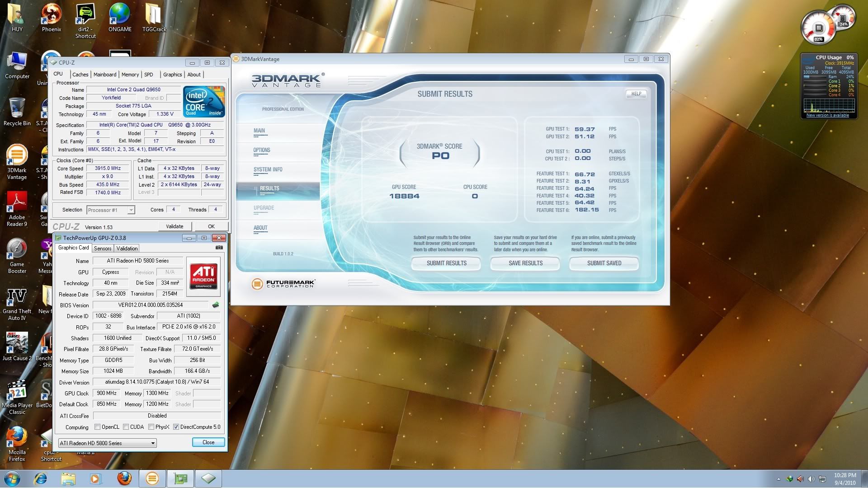Click the SUBMIT RESULTS button
Image resolution: width=868 pixels, height=488 pixels.
tap(446, 263)
